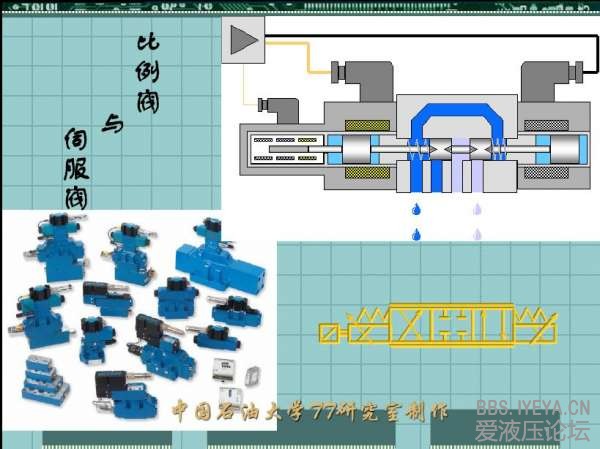Click the 爱液压论坛 forum watermark text
The width and height of the screenshot is (600, 449).
tap(533, 431)
